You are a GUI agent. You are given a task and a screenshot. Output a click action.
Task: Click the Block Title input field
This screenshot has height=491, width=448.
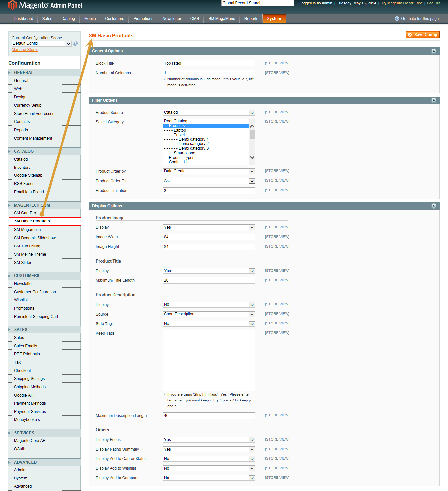[209, 63]
